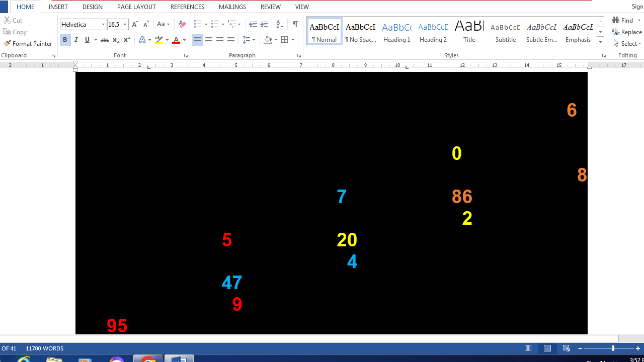644x362 pixels.
Task: Apply Title style
Action: pyautogui.click(x=469, y=32)
